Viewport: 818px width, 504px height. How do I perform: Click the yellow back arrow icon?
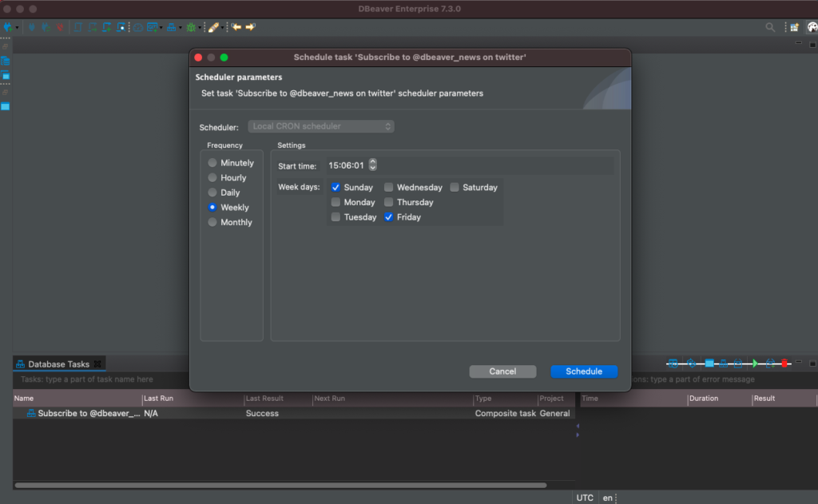click(236, 26)
